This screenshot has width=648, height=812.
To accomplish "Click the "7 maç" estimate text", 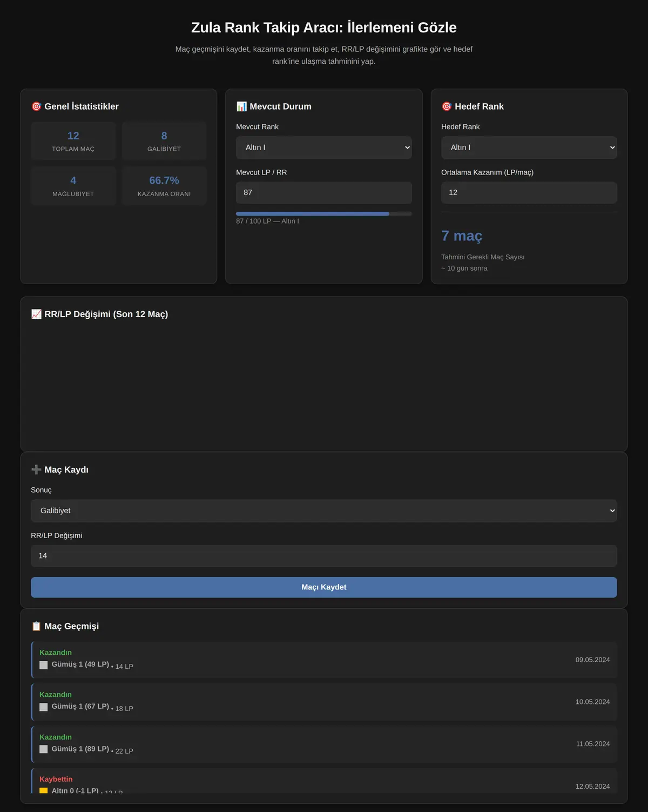I will [x=462, y=236].
